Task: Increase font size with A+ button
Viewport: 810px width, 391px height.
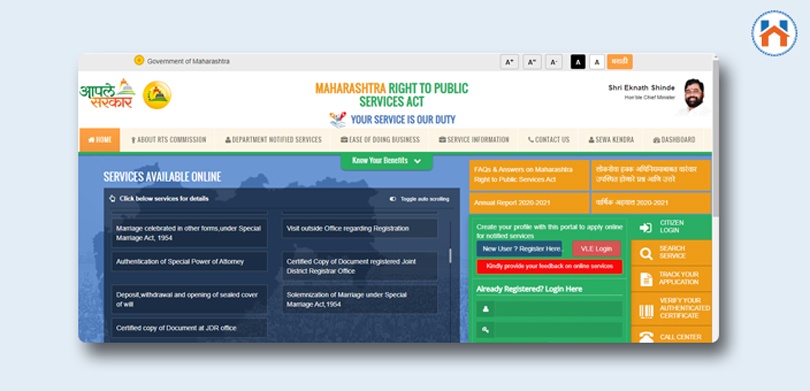Action: 509,62
